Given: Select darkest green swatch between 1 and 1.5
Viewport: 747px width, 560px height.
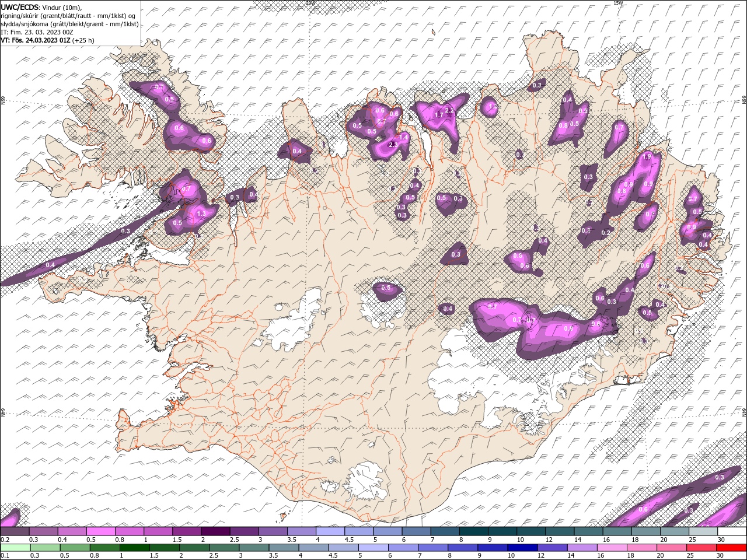Looking at the screenshot, I should (135, 548).
